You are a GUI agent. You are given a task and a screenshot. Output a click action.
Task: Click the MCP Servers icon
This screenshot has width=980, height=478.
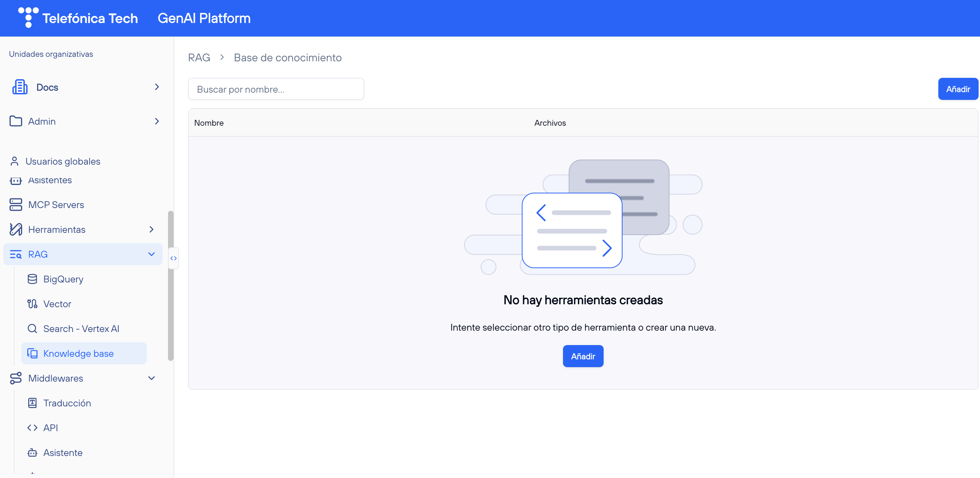15,205
